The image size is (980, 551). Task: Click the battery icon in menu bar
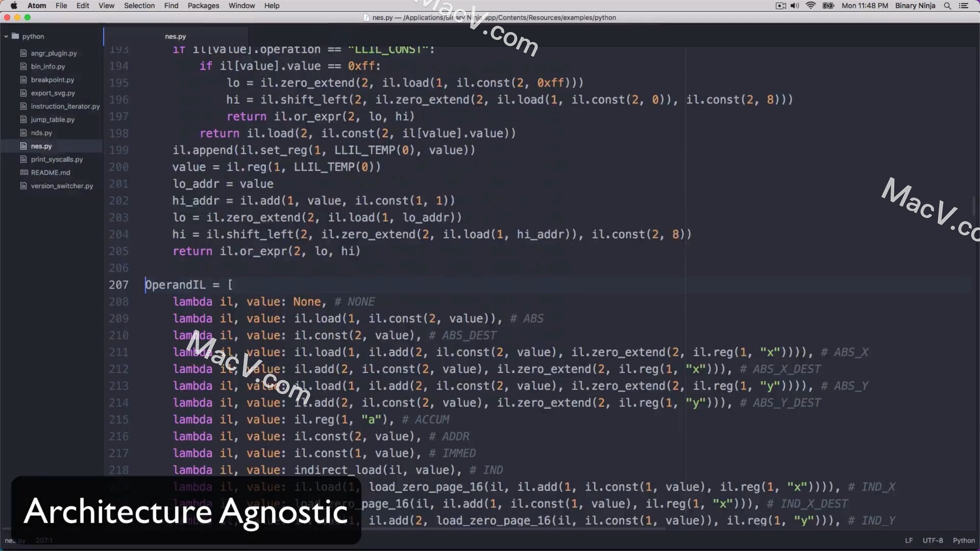click(828, 6)
